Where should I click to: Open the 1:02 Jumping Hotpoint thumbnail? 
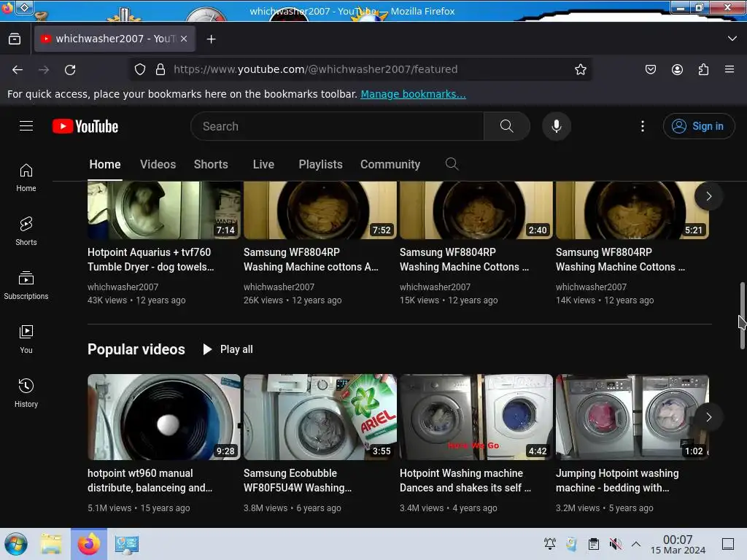[632, 416]
